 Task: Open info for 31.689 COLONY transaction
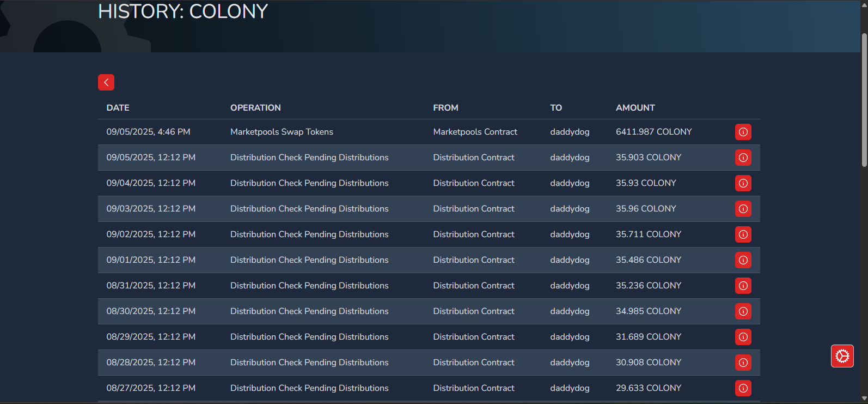(x=743, y=337)
